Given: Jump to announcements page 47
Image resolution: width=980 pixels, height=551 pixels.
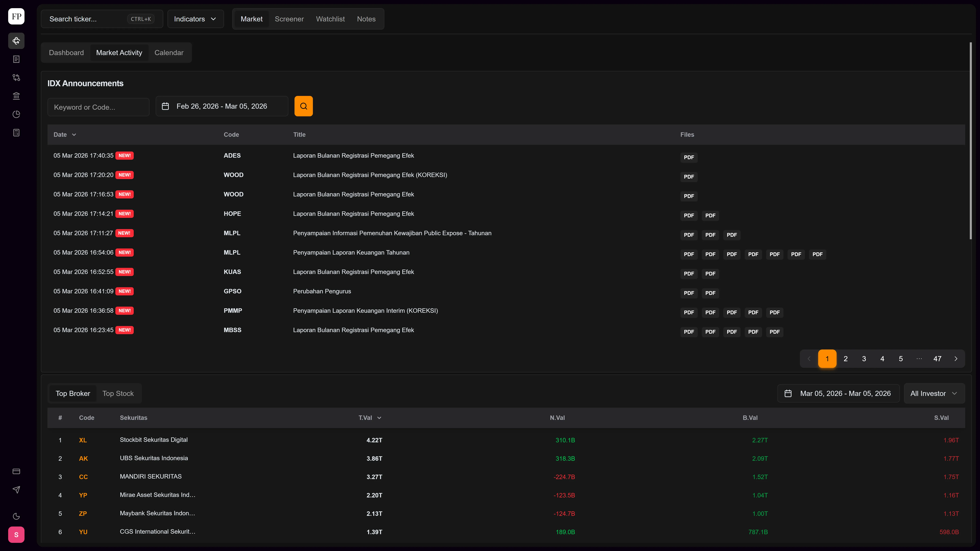Looking at the screenshot, I should (x=937, y=359).
